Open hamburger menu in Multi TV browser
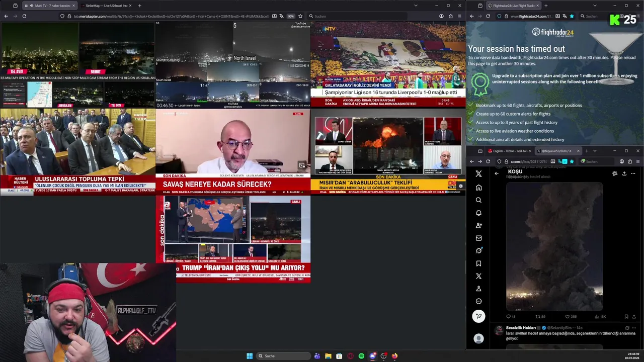The width and height of the screenshot is (644, 362). click(x=459, y=16)
